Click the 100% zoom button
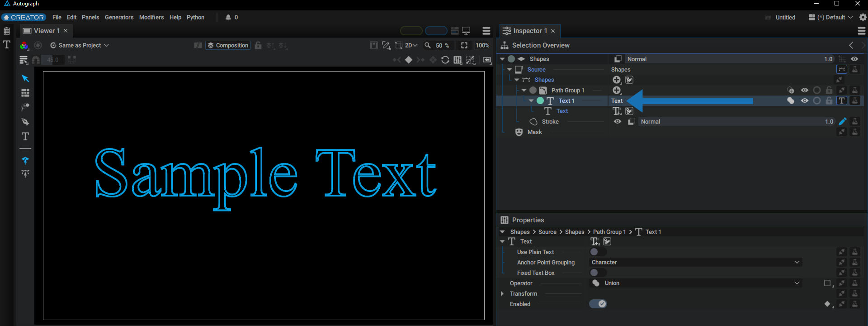 482,45
